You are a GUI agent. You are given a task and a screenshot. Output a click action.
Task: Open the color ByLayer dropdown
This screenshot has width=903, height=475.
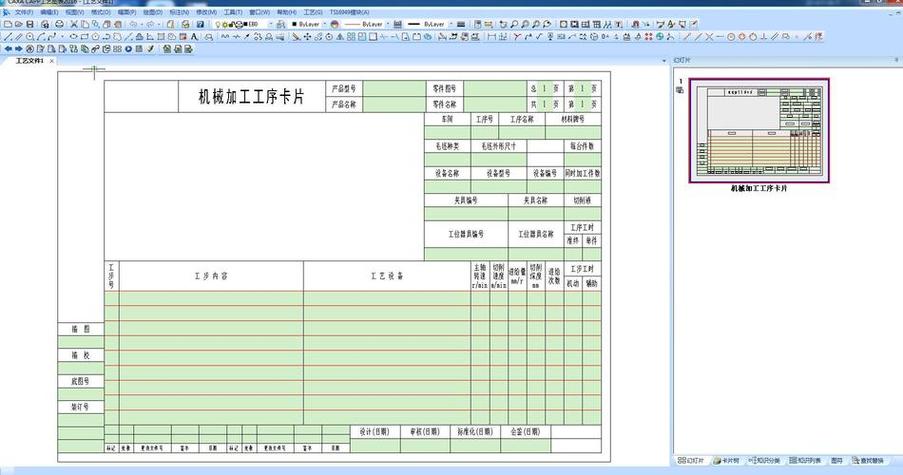point(325,24)
